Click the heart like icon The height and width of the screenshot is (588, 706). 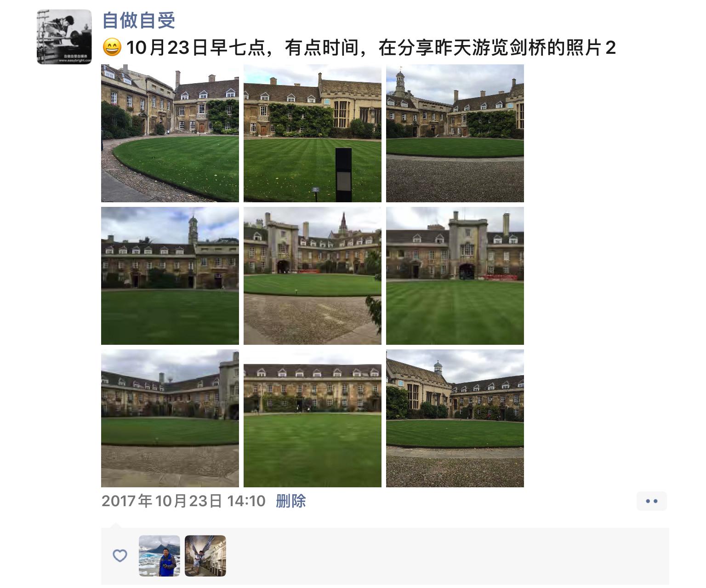[x=120, y=556]
